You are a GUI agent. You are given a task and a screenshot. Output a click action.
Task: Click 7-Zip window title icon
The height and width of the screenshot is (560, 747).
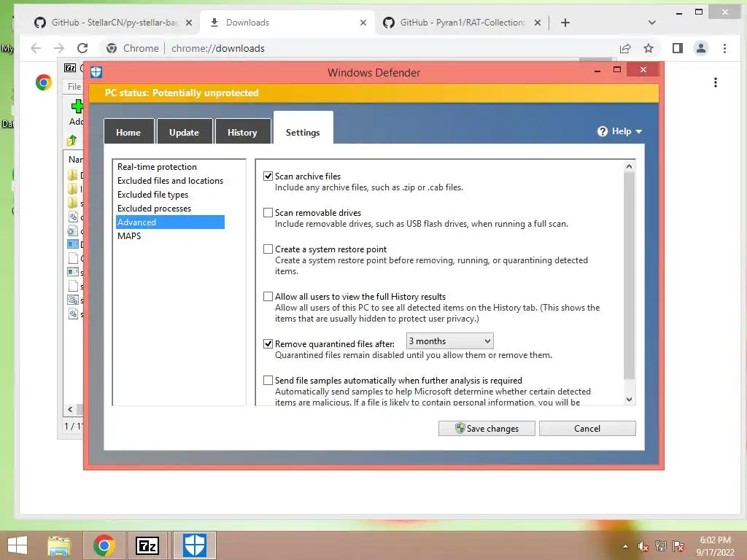[x=70, y=68]
